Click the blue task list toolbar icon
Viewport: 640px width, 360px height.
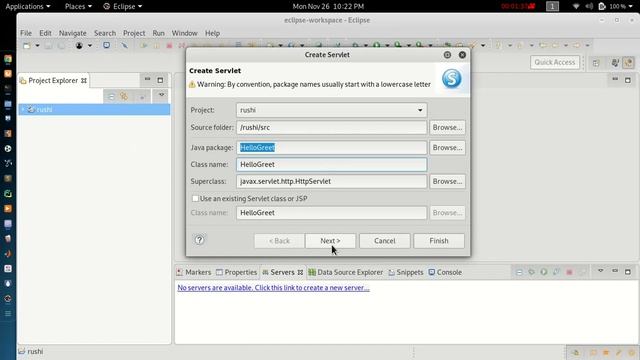(x=107, y=45)
